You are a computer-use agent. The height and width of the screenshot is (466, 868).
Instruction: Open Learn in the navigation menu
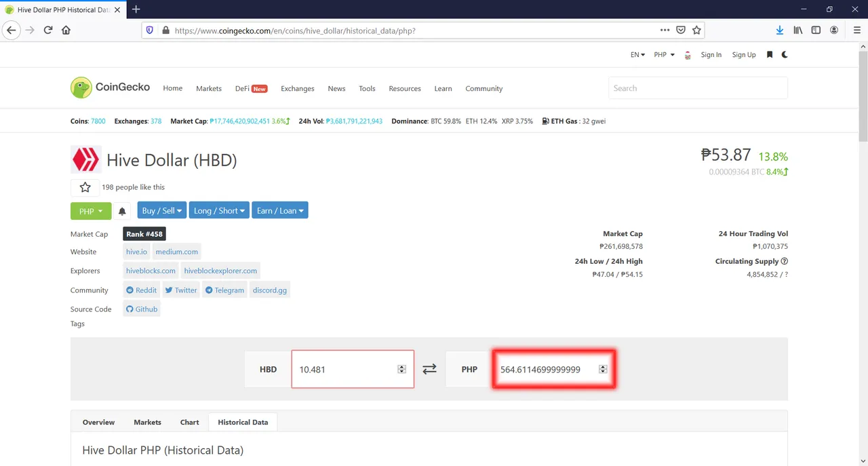443,88
